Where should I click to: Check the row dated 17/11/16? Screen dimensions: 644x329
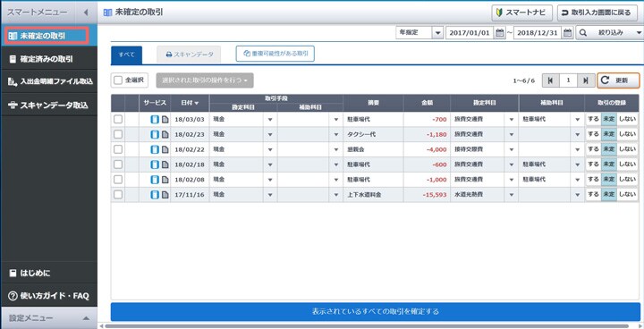click(118, 195)
